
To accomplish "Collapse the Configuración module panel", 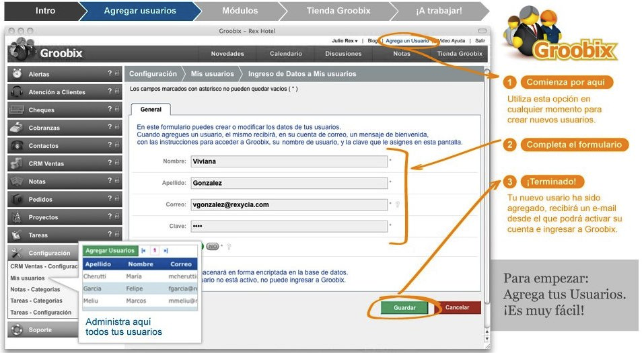I will pos(42,253).
